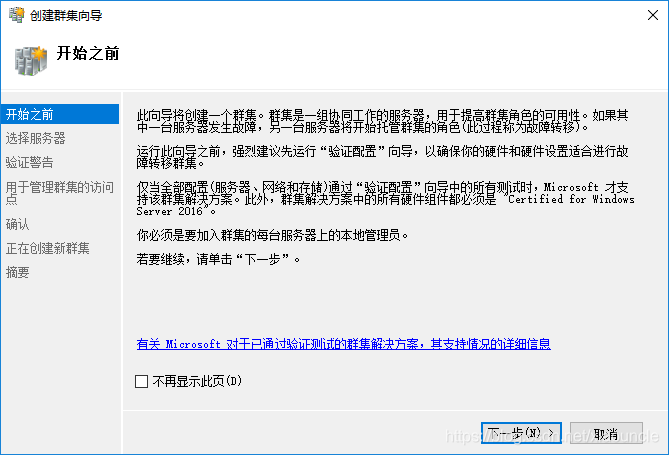
Task: Click the cluster wizard title bar icon
Action: pos(17,15)
